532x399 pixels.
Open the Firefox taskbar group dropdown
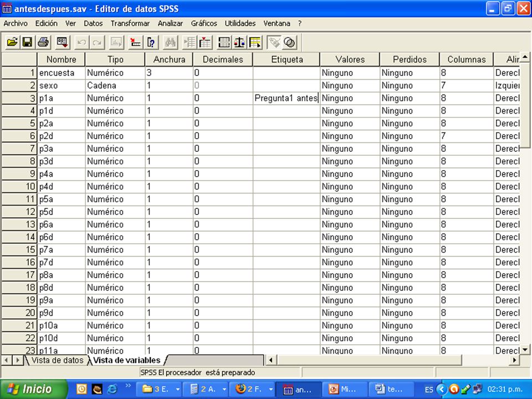271,389
